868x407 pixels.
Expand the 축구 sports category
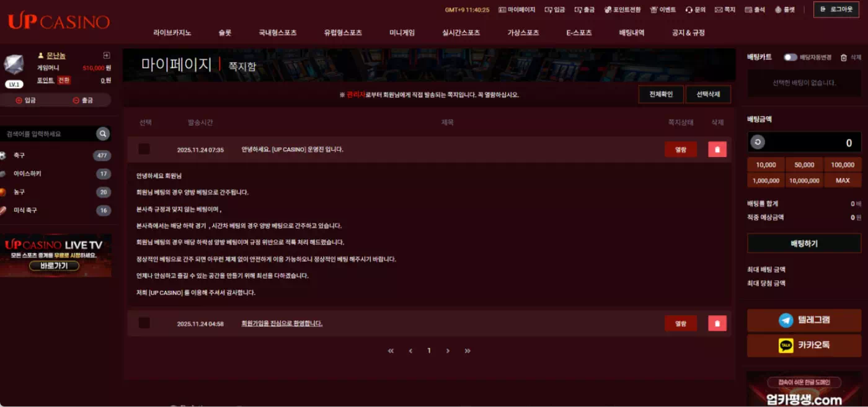tap(56, 155)
